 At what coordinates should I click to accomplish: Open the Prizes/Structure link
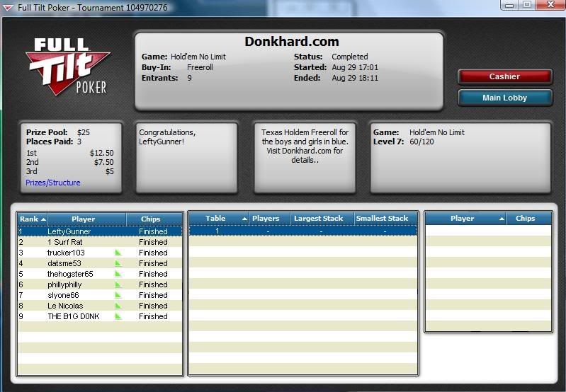coord(52,183)
